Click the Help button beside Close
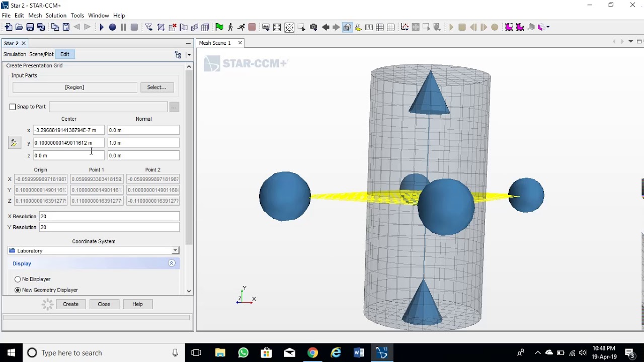Screen dimensions: 644x362 137,304
